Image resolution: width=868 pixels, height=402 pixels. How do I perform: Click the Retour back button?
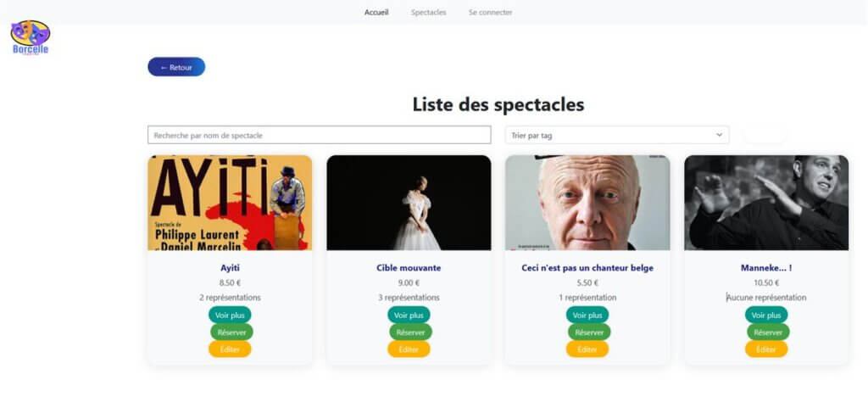coord(176,67)
